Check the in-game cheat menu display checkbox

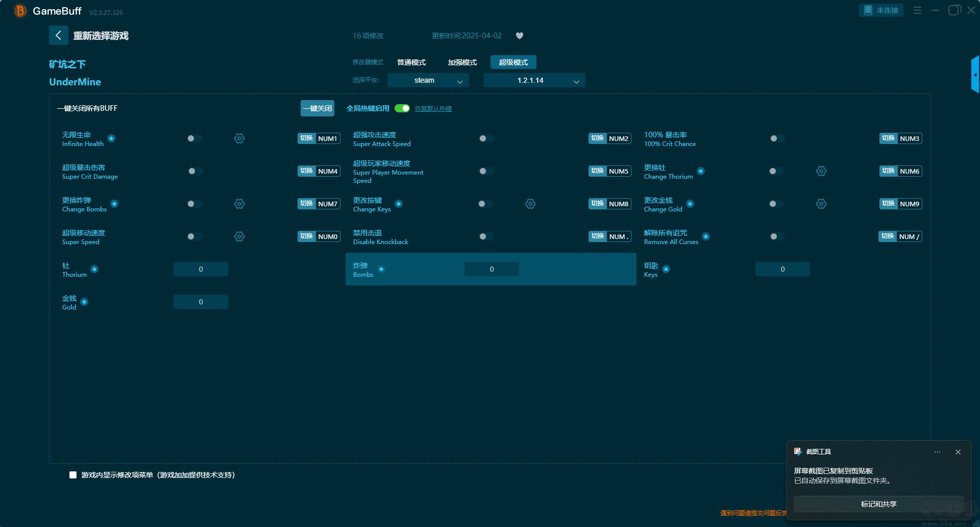[x=73, y=475]
